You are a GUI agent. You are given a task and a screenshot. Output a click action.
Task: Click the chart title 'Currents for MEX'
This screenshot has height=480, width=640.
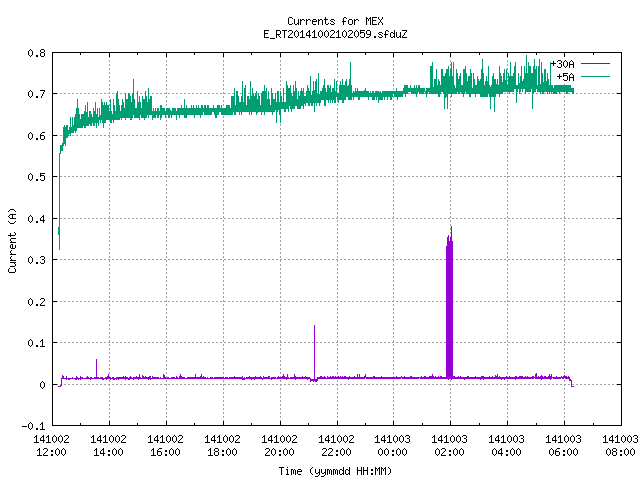(x=335, y=21)
